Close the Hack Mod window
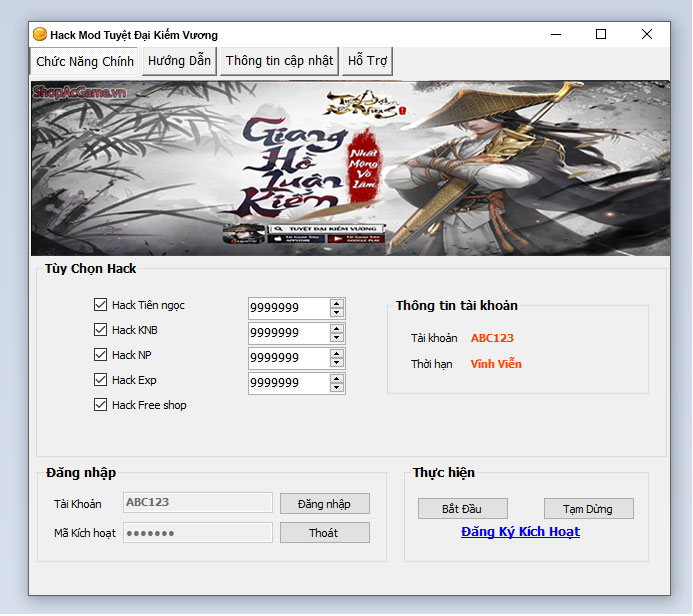 click(x=647, y=34)
